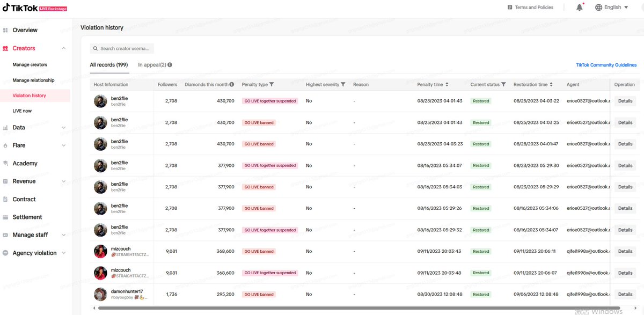Expand the Data sidebar section
The height and width of the screenshot is (315, 644).
pyautogui.click(x=64, y=128)
